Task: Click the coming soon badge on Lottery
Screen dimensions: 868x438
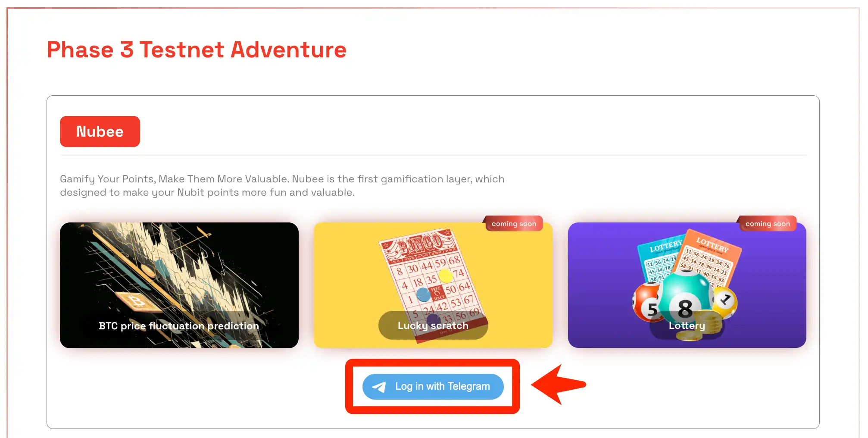Action: pyautogui.click(x=768, y=224)
